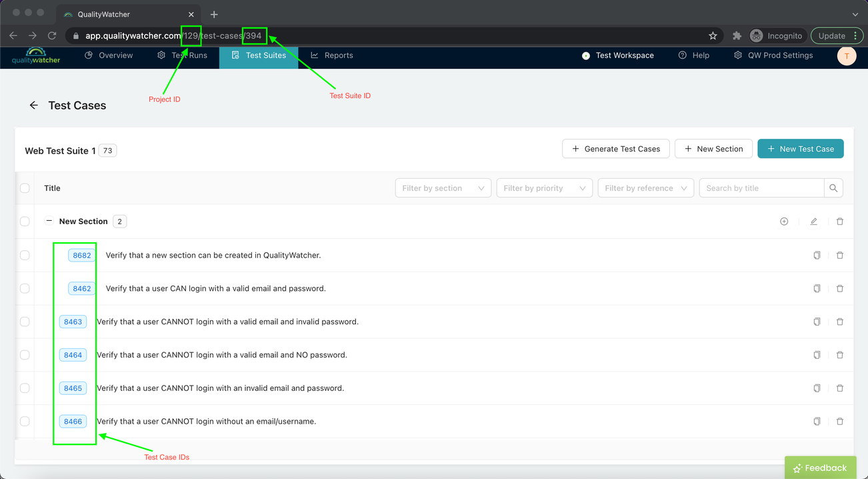Image resolution: width=868 pixels, height=479 pixels.
Task: Open Chrome three-dot menu
Action: [855, 36]
